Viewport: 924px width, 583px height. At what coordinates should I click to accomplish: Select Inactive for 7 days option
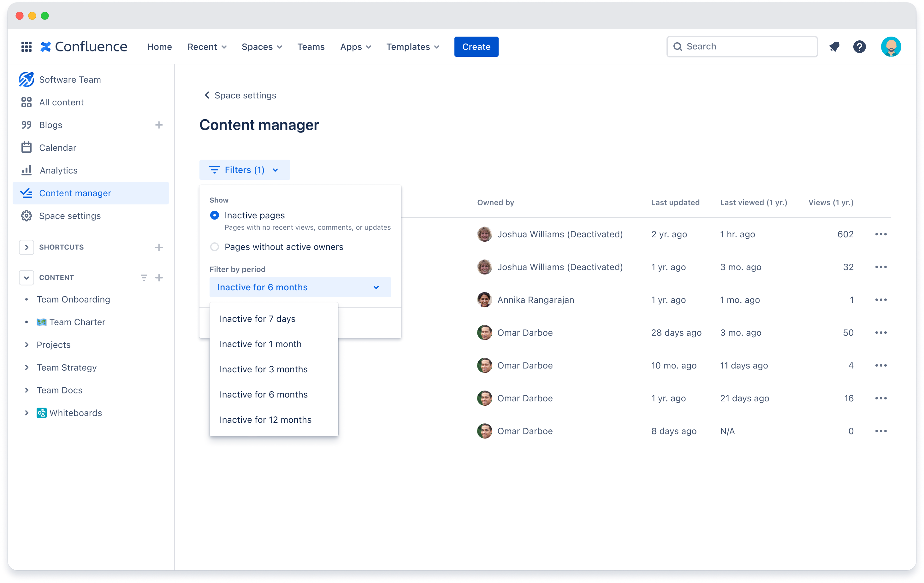[x=257, y=318]
